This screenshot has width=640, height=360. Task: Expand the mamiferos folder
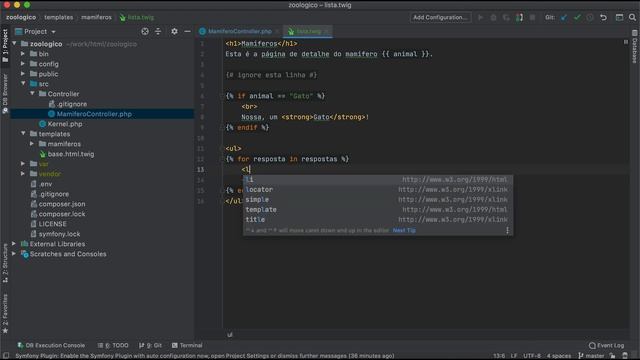32,144
